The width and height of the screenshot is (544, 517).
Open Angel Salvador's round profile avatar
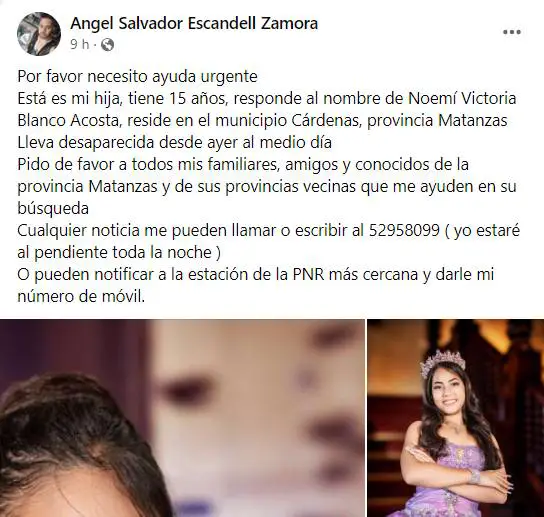[x=39, y=34]
